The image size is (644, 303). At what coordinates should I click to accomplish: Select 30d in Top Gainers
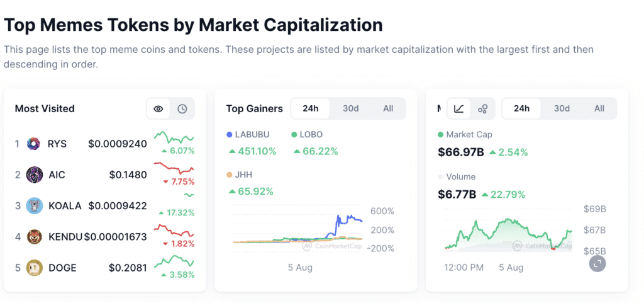tap(350, 108)
